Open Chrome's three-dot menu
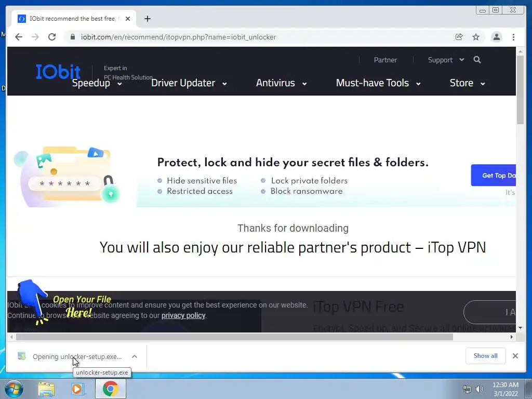532x399 pixels. coord(513,37)
